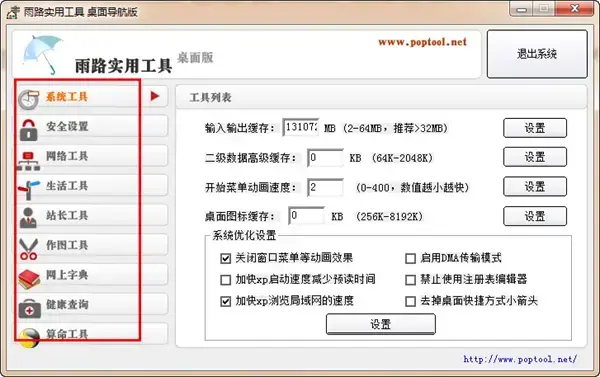
Task: Check 去掉桌面快捷方式小箭头
Action: (x=410, y=302)
